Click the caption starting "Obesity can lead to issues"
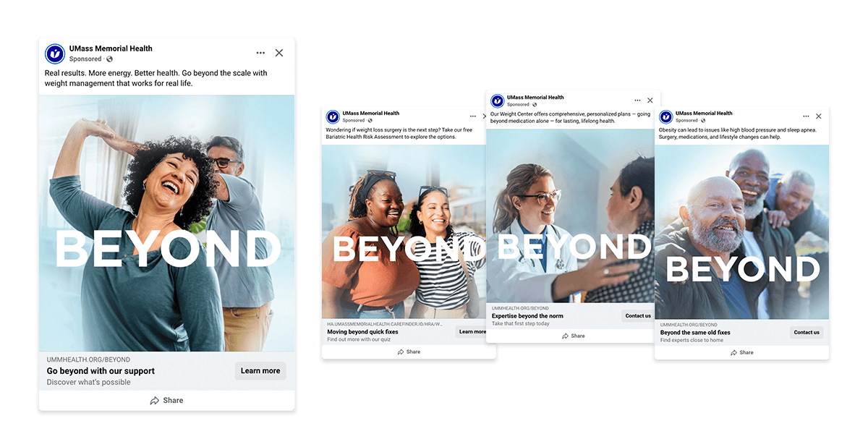868x434 pixels. coord(737,133)
